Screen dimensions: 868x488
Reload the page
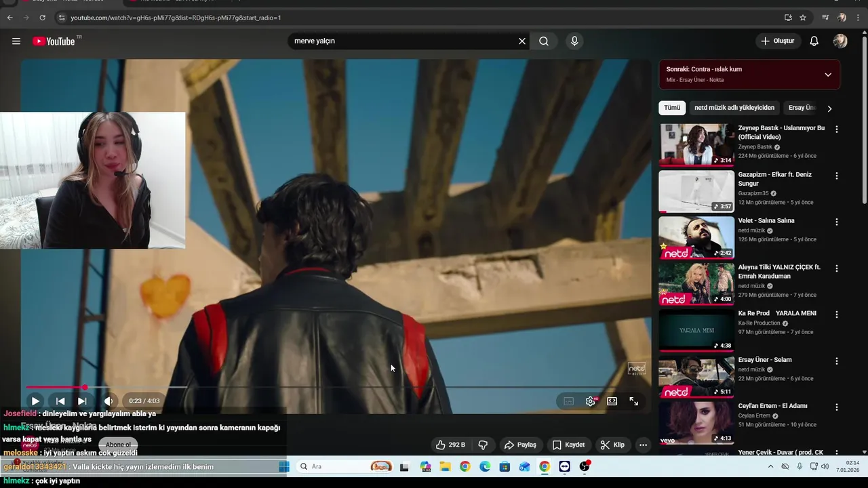[42, 18]
